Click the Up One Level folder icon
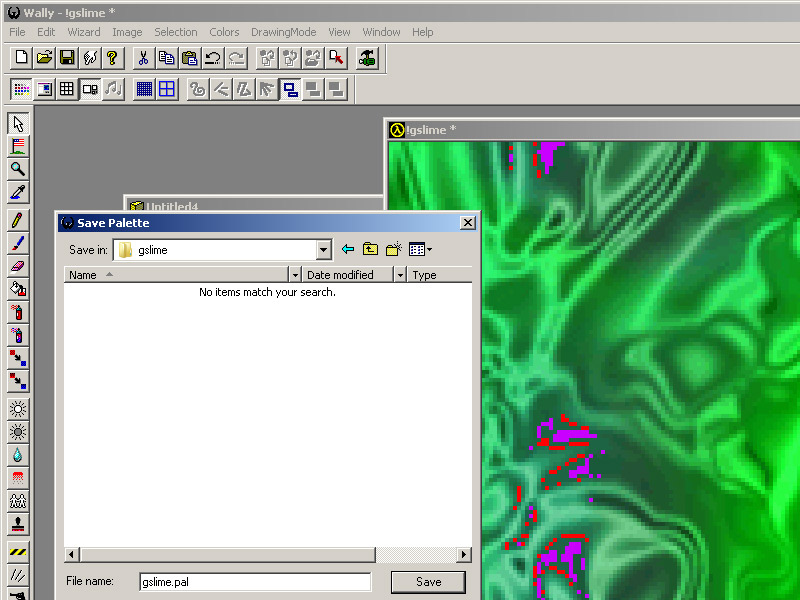Image resolution: width=800 pixels, height=600 pixels. pos(370,249)
